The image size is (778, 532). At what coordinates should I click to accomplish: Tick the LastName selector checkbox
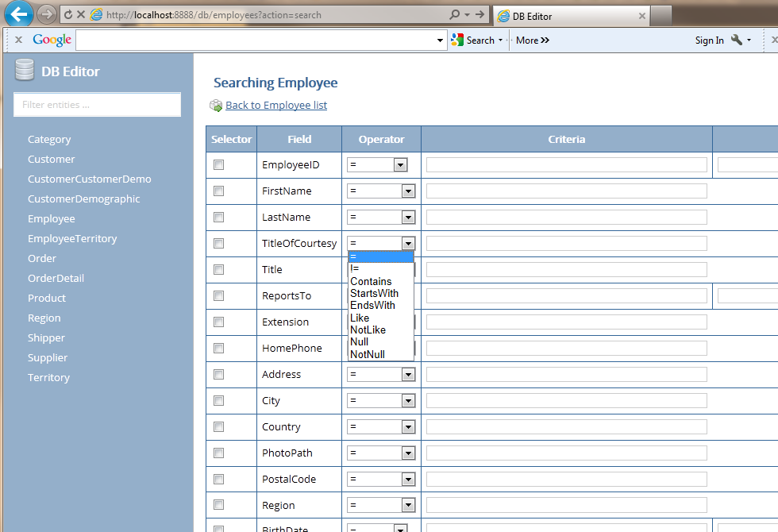(219, 218)
